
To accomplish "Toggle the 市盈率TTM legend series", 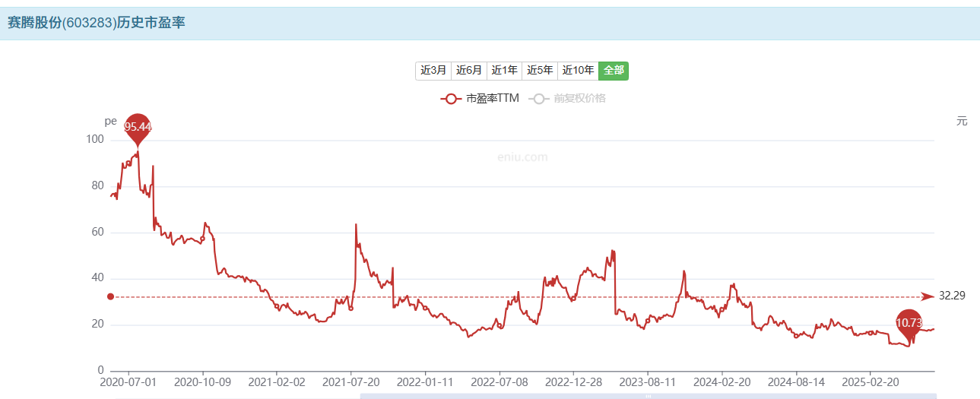I will [480, 98].
